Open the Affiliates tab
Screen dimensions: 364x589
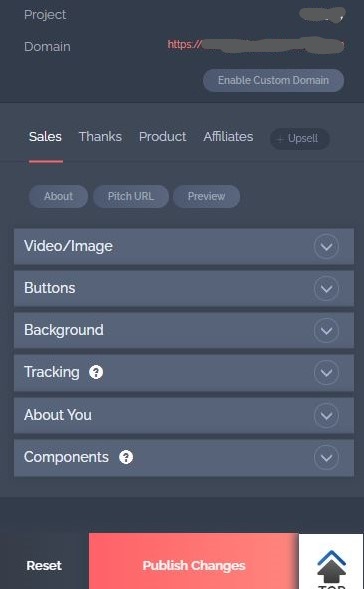tap(228, 136)
